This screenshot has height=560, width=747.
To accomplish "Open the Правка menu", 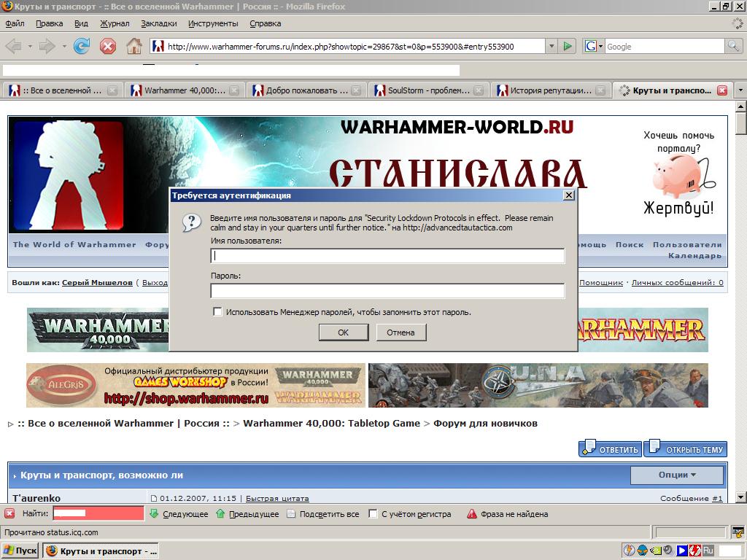I will coord(49,23).
